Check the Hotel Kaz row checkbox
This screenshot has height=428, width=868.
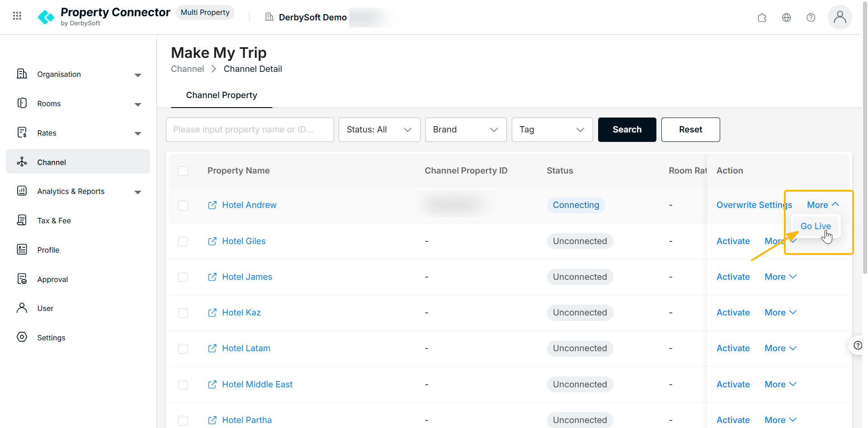[183, 313]
